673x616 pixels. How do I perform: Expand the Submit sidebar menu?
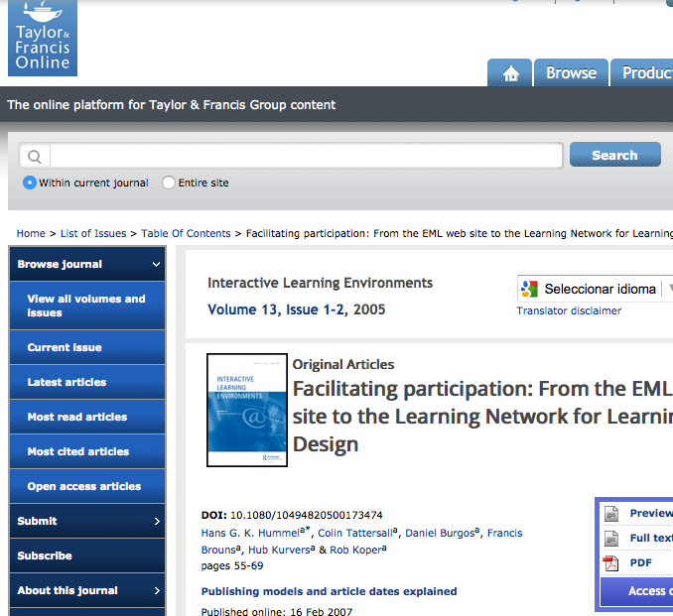pos(156,521)
